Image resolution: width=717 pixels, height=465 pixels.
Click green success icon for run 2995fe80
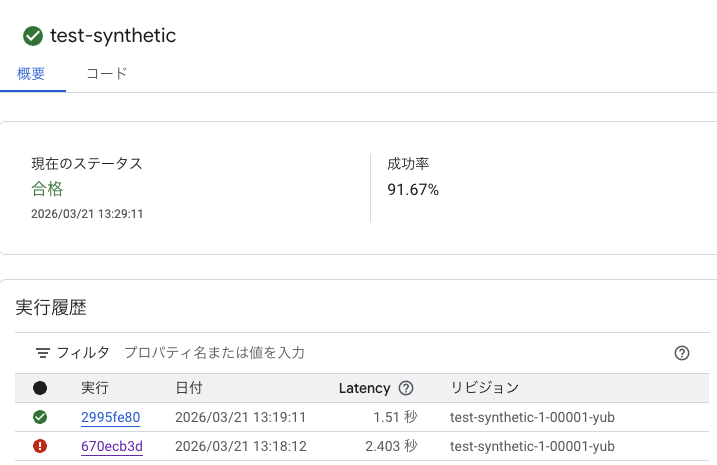[40, 417]
